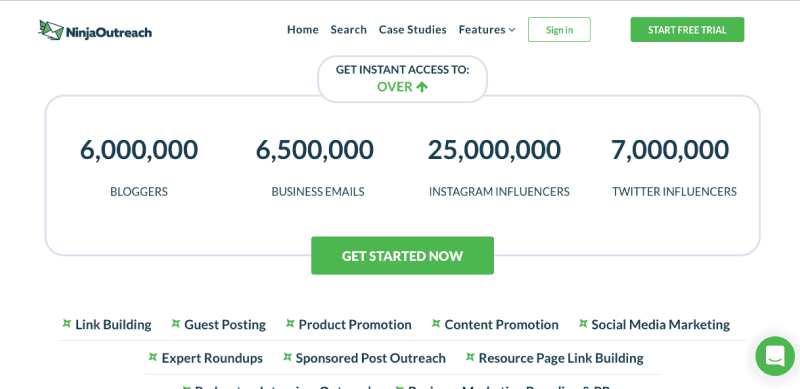Open the Content Promotion link
Image resolution: width=800 pixels, height=389 pixels.
(502, 325)
